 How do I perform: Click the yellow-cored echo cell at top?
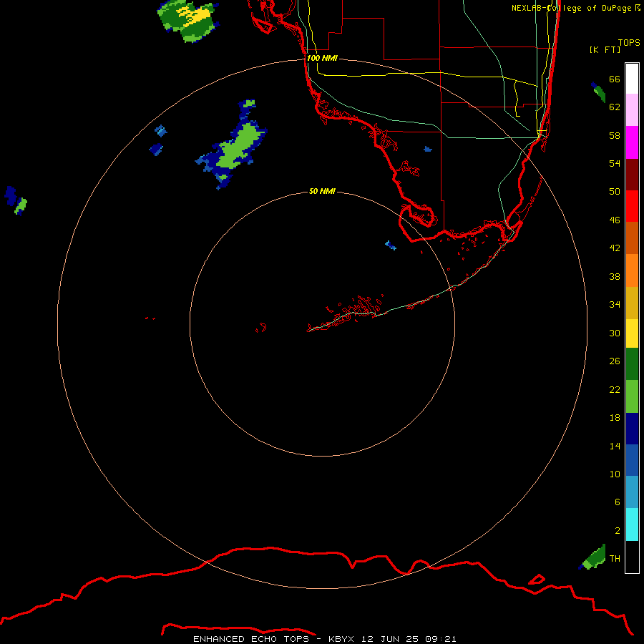point(188,21)
